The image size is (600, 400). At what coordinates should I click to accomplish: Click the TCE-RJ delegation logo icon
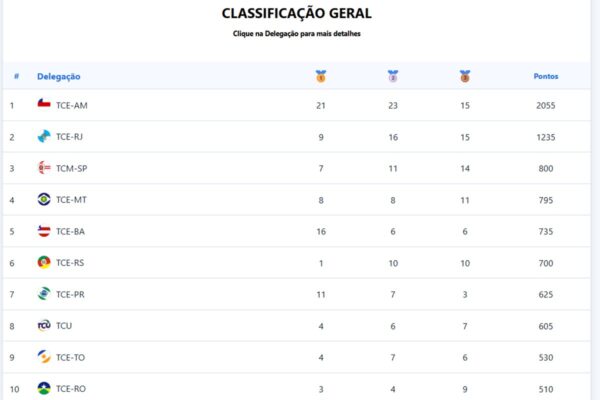click(x=44, y=136)
